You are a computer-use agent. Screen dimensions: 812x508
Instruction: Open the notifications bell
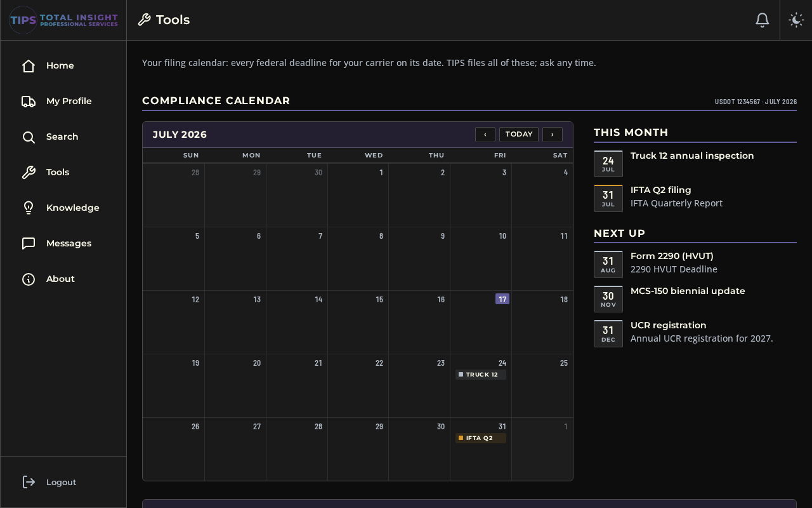coord(763,20)
